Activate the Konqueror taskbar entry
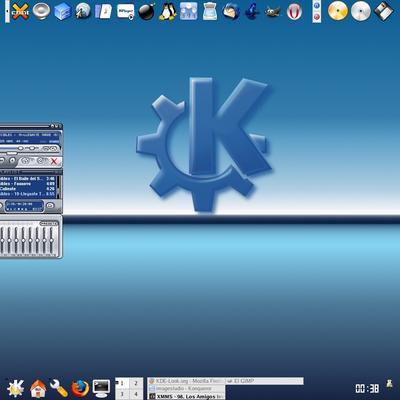 (x=186, y=389)
